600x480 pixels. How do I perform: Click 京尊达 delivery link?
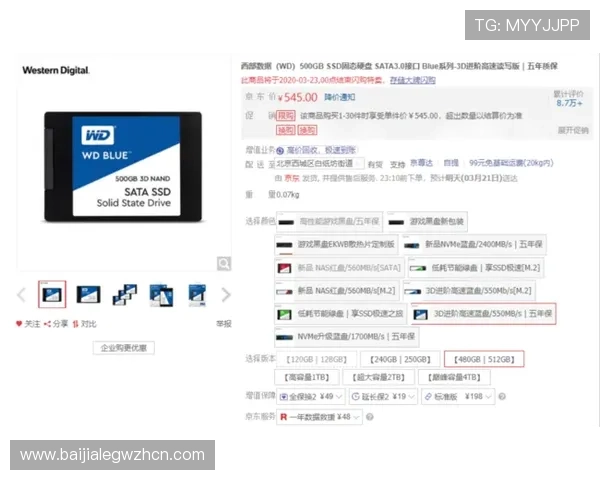coord(421,163)
